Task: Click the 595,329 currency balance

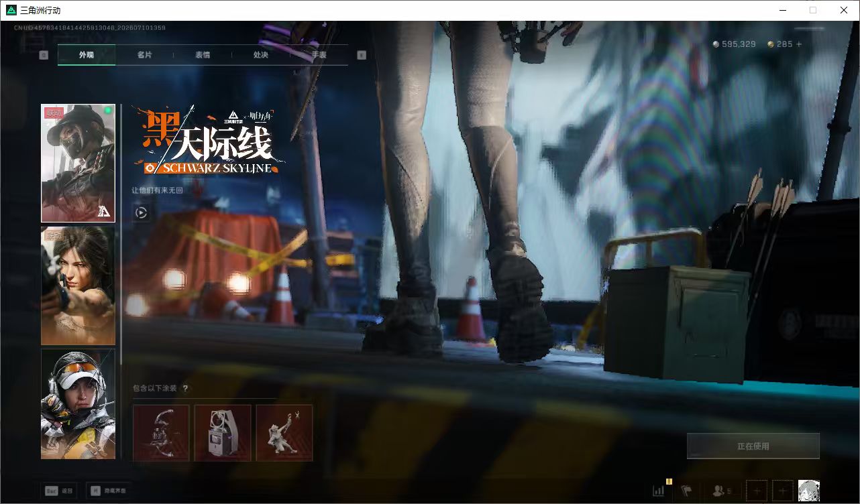Action: tap(735, 44)
